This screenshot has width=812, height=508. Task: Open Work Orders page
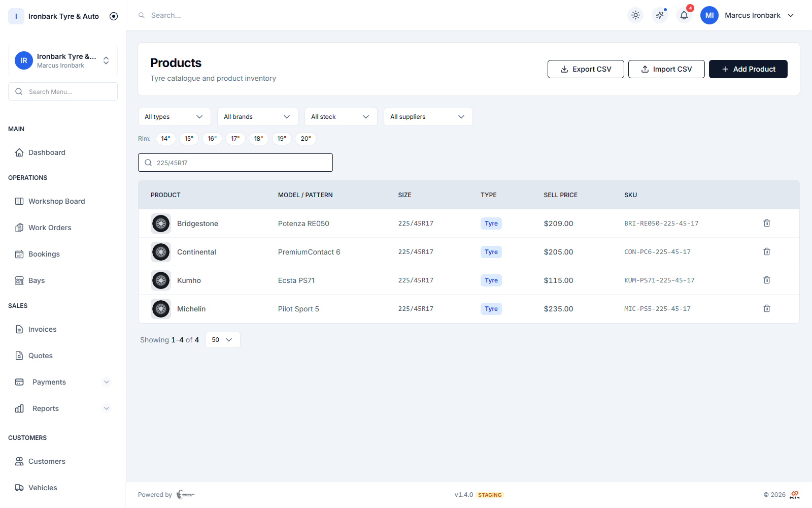pyautogui.click(x=50, y=228)
